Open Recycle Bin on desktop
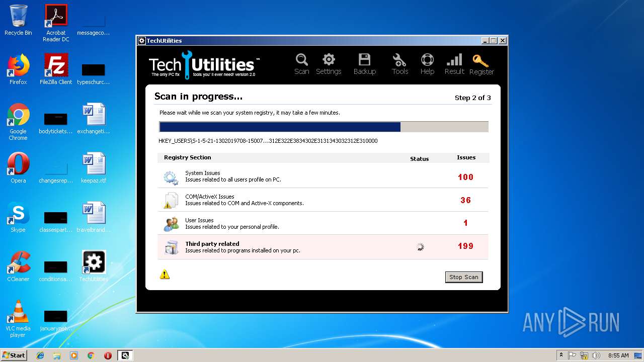Image resolution: width=644 pixels, height=362 pixels. [x=18, y=20]
